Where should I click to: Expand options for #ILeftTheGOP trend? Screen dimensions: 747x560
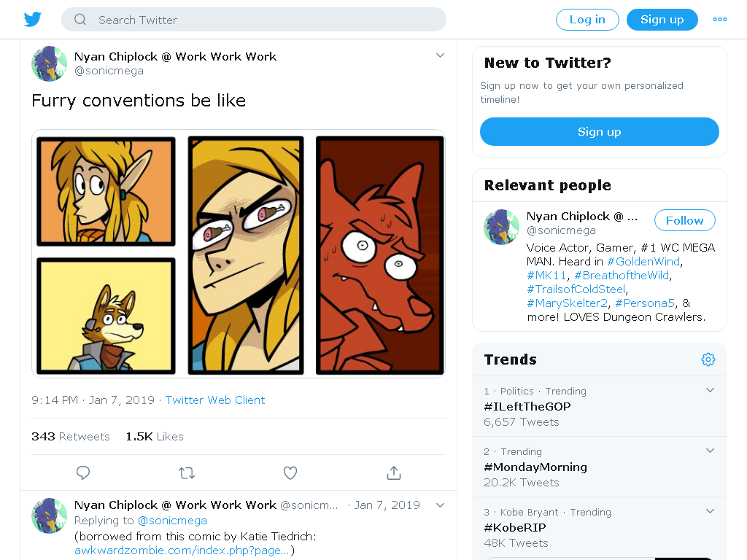click(710, 390)
